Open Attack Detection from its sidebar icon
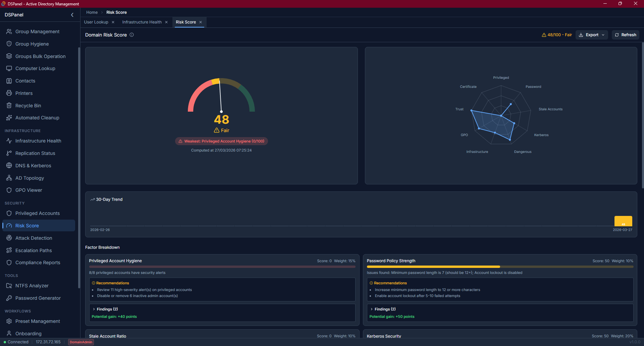644x346 pixels. click(9, 238)
